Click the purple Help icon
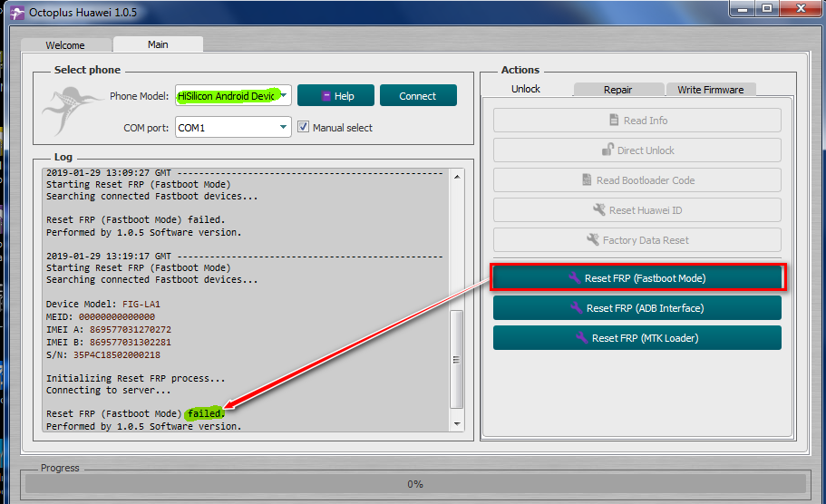 (x=326, y=96)
